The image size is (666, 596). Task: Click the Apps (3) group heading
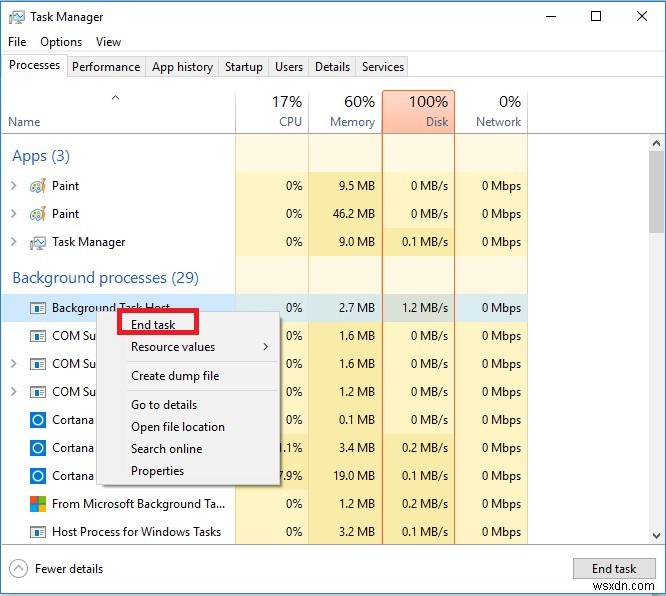(41, 156)
